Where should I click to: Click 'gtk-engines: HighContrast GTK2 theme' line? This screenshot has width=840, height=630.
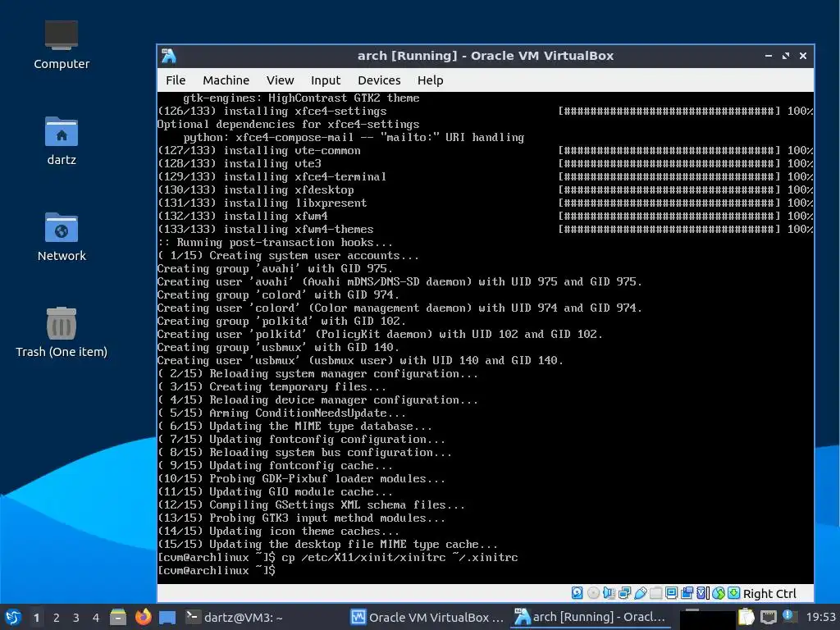click(x=301, y=98)
